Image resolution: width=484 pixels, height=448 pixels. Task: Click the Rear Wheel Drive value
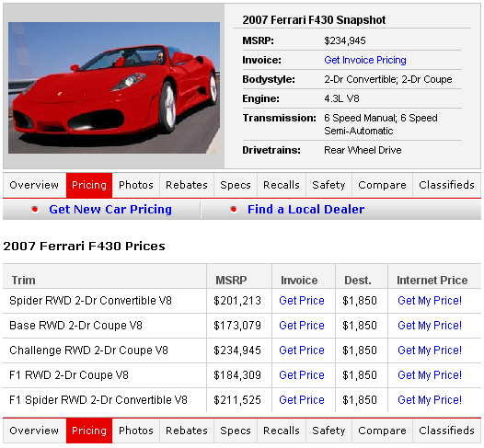tap(363, 150)
